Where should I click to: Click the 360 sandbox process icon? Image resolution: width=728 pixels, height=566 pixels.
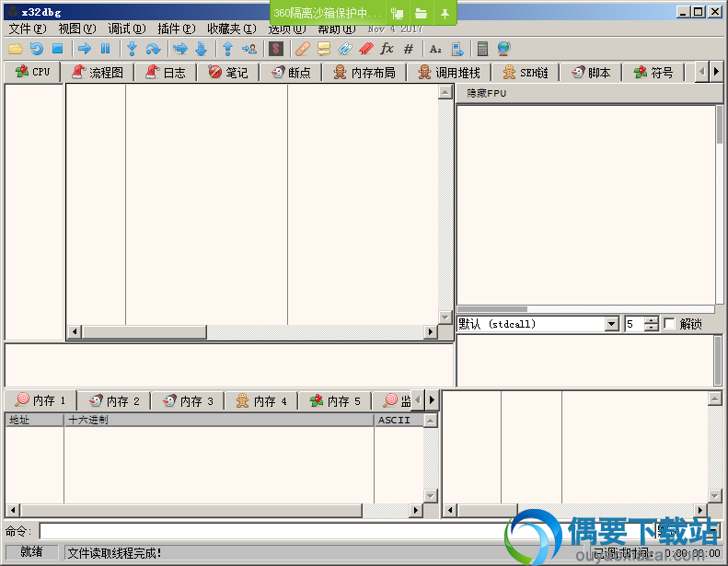coord(398,14)
